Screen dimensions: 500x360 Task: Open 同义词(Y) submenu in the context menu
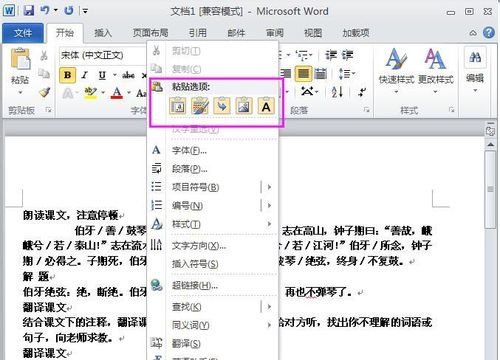point(213,325)
